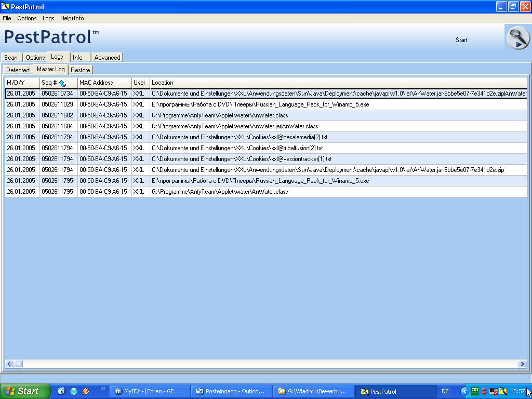Click the Seq # sort arrows icon
Screen dimensions: 532x399
(62, 83)
